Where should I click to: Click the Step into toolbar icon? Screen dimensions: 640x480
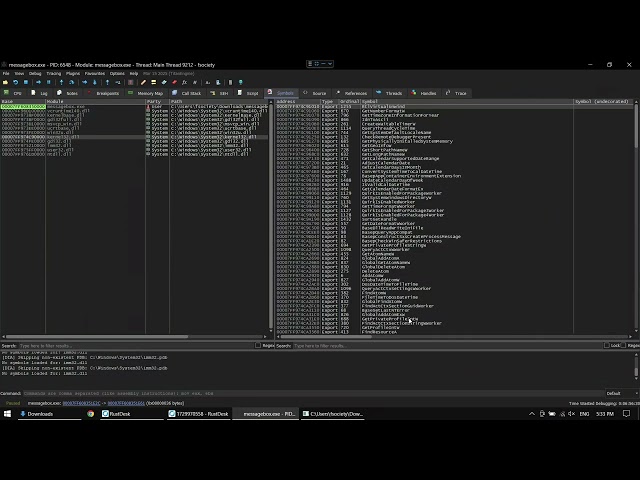point(62,82)
